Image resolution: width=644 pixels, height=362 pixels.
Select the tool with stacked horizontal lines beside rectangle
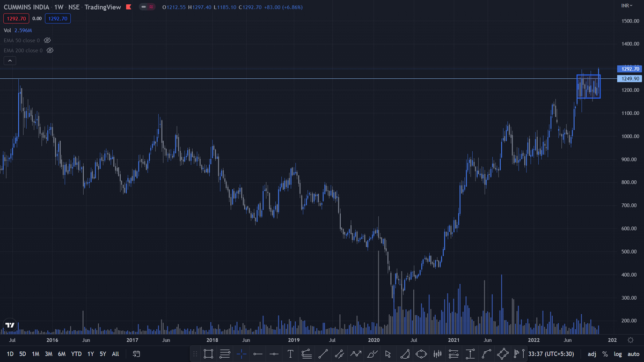pyautogui.click(x=225, y=354)
